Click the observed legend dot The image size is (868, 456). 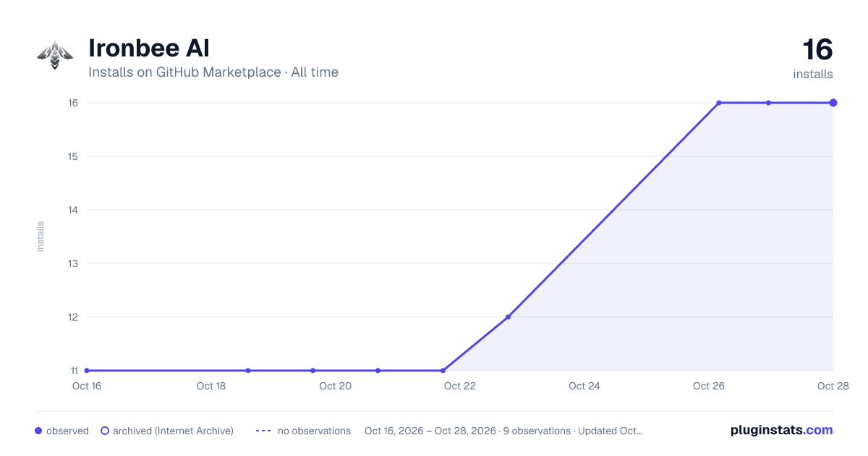coord(38,431)
